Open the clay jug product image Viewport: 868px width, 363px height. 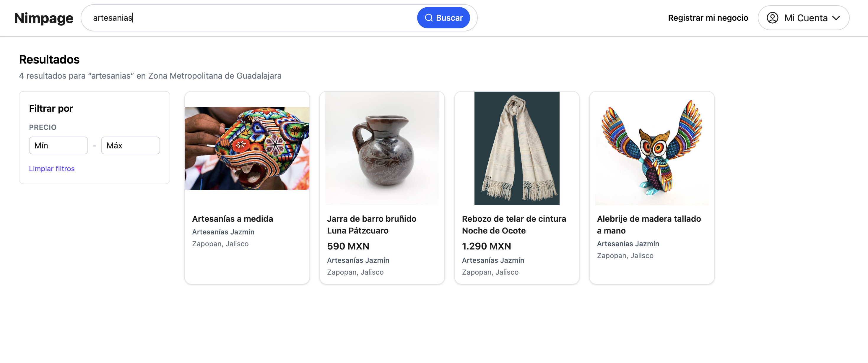(x=382, y=148)
